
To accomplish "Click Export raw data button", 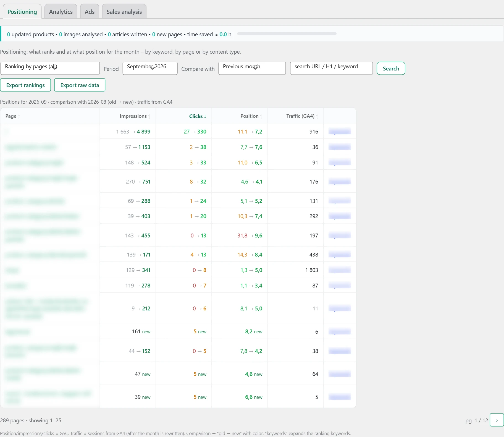I will click(x=80, y=85).
